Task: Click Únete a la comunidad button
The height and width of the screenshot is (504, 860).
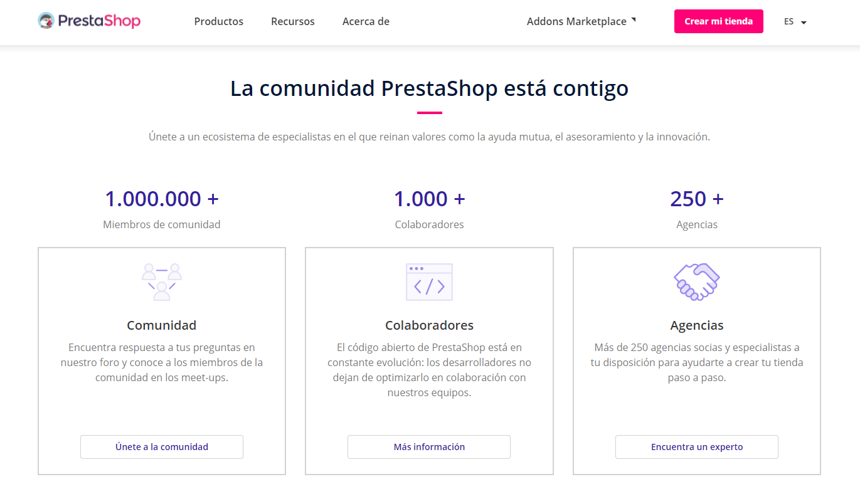Action: 162,447
